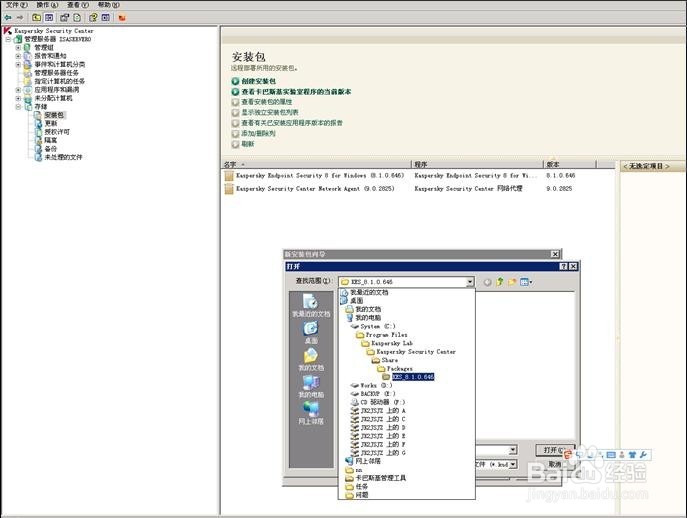Click 网上邻居 in dialog places bar
This screenshot has width=687, height=518.
pos(311,414)
